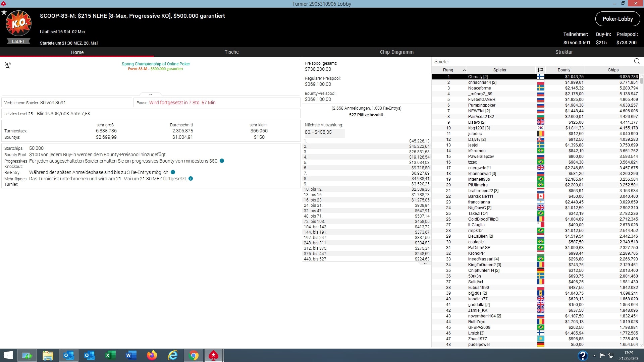644x362 pixels.
Task: Open the PokerStars app in taskbar
Action: click(213, 355)
